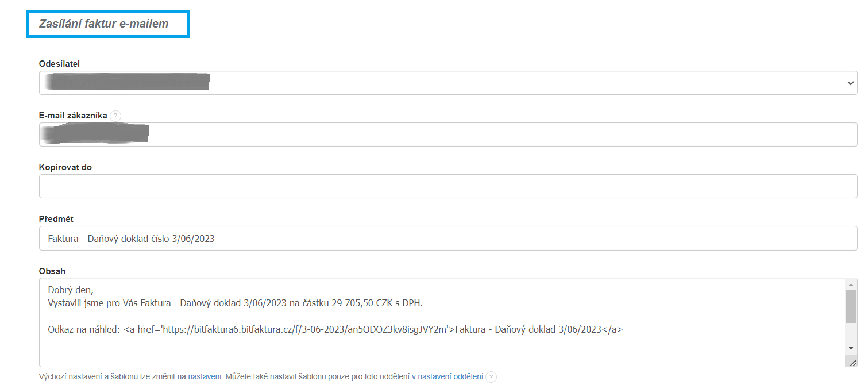Click the 'Kopírovat do' label

(65, 167)
